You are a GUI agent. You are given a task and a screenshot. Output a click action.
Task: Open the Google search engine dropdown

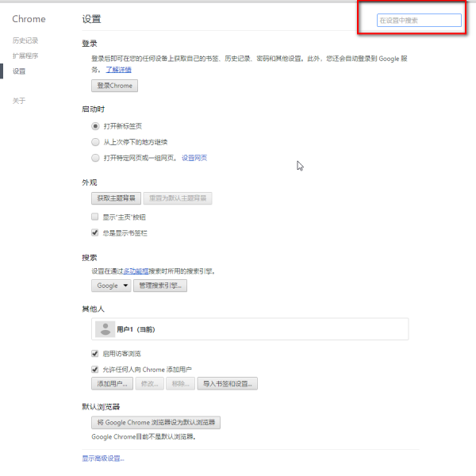[111, 286]
